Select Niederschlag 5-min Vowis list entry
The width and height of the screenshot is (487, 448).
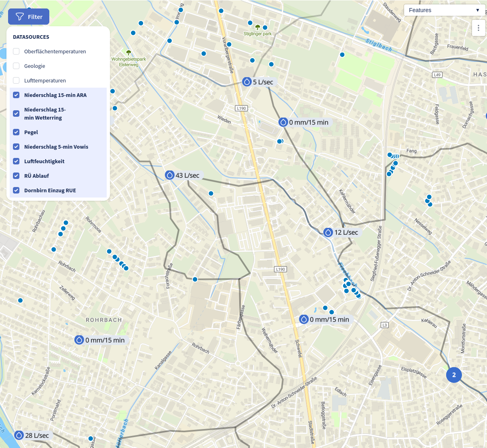(x=56, y=147)
